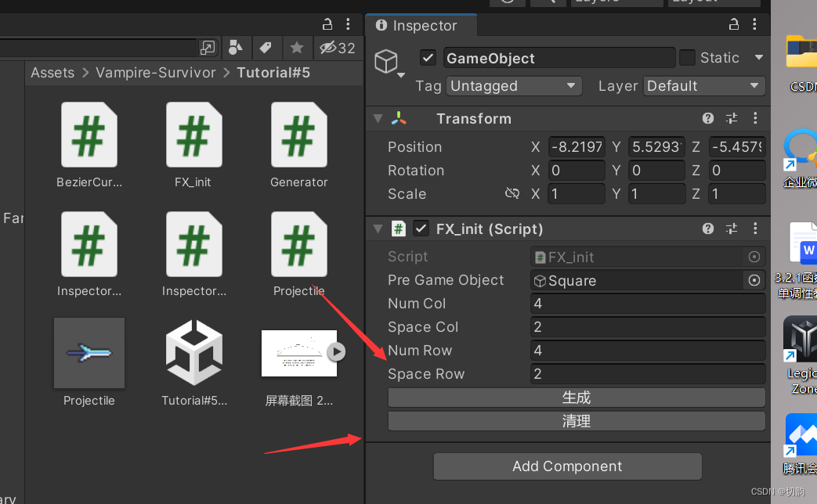Screen dimensions: 817x504
Task: Open the FX_init script presets icon
Action: pyautogui.click(x=732, y=229)
